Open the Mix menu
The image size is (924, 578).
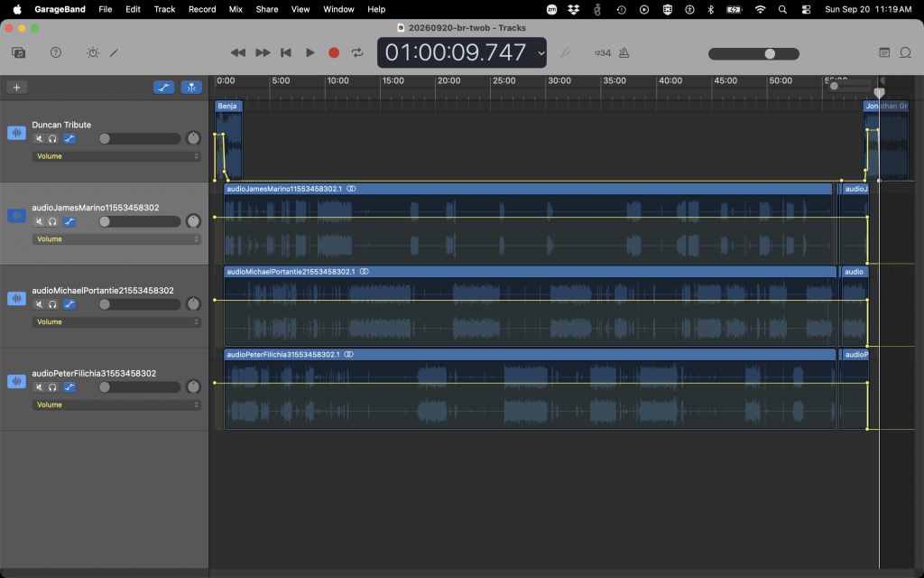[x=236, y=9]
